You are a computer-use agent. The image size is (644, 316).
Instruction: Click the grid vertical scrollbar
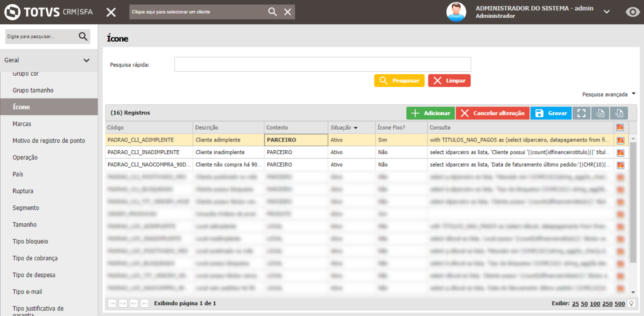coord(633,203)
